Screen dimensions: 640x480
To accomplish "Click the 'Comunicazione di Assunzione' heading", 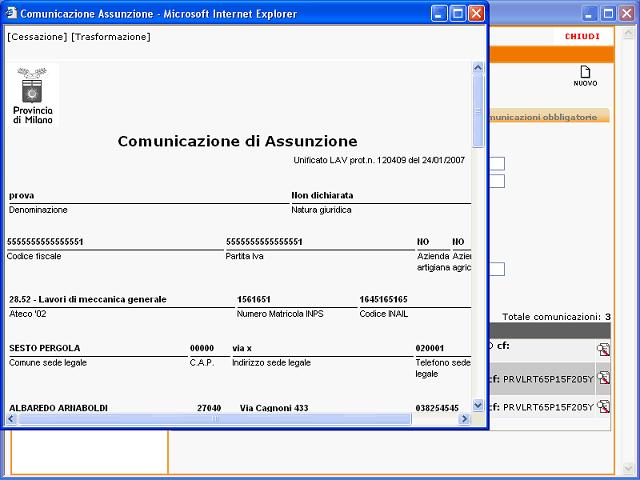I will tap(238, 141).
